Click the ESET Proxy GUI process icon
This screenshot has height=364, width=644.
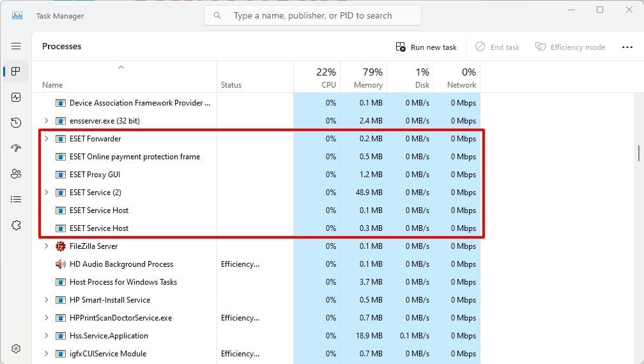60,175
